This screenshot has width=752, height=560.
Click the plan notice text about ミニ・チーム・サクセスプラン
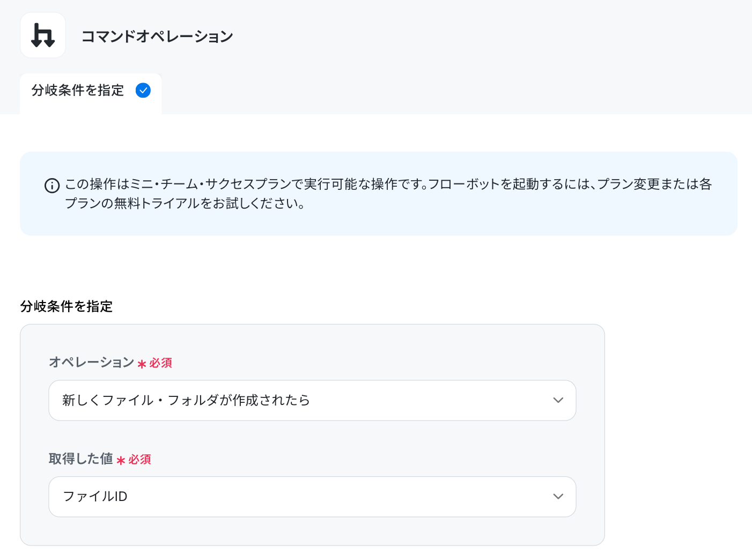(x=388, y=184)
